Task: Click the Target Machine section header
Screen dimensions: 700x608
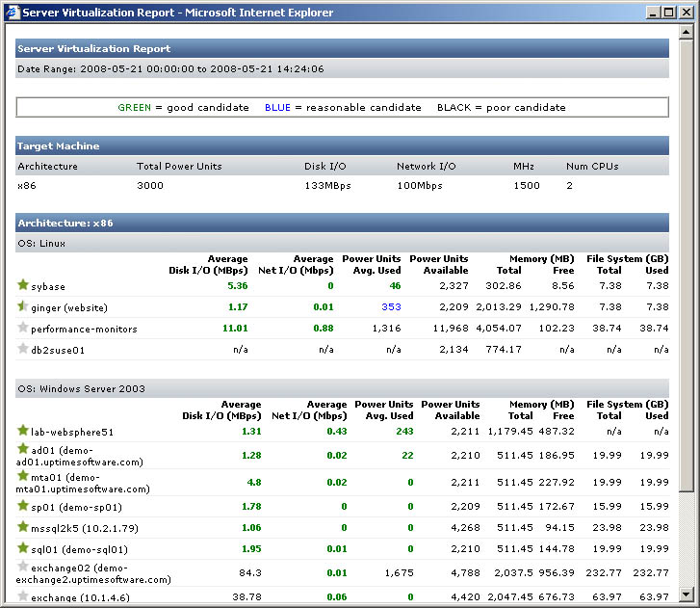Action: (342, 145)
